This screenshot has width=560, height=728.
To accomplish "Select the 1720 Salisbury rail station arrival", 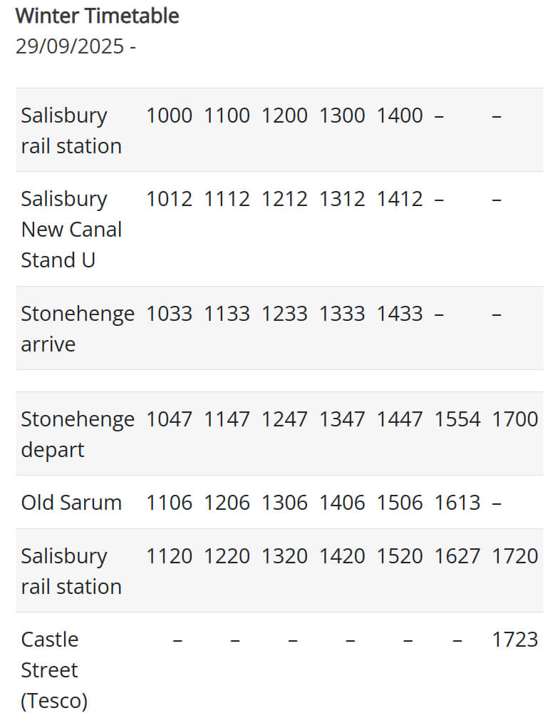I will click(x=514, y=556).
